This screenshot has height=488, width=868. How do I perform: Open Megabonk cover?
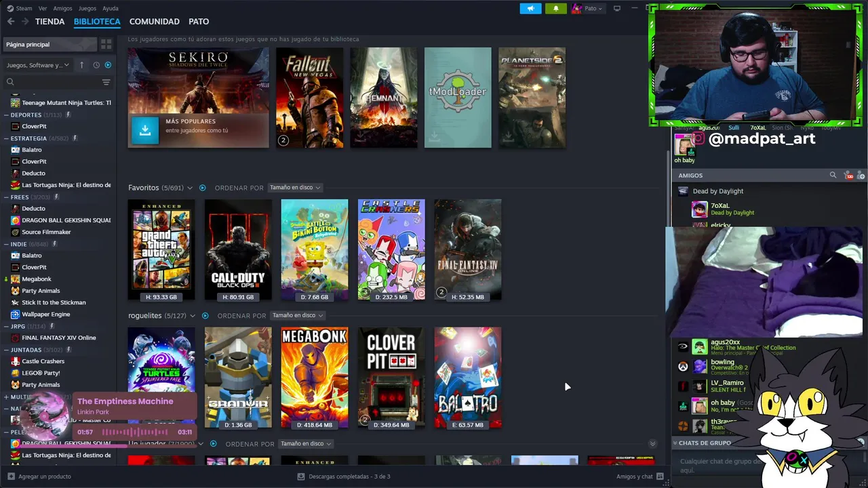pyautogui.click(x=315, y=378)
